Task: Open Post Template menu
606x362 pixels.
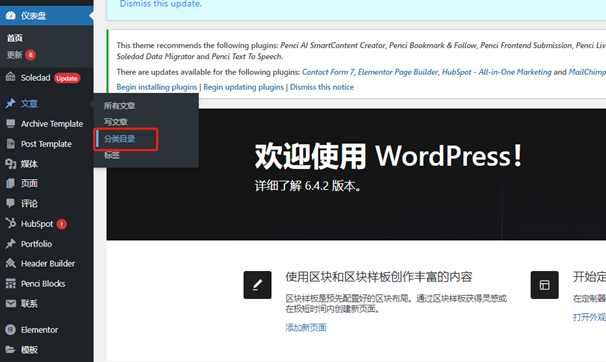Action: click(46, 144)
